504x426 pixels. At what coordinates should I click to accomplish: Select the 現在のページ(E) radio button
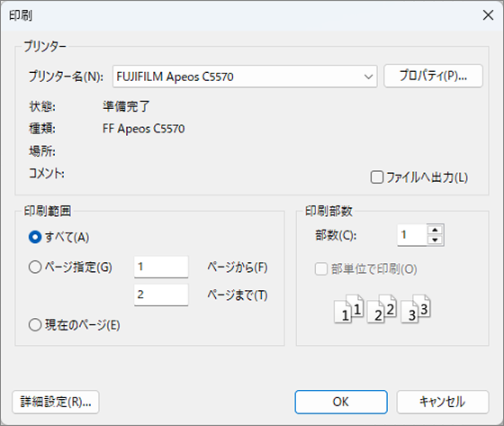pos(35,325)
